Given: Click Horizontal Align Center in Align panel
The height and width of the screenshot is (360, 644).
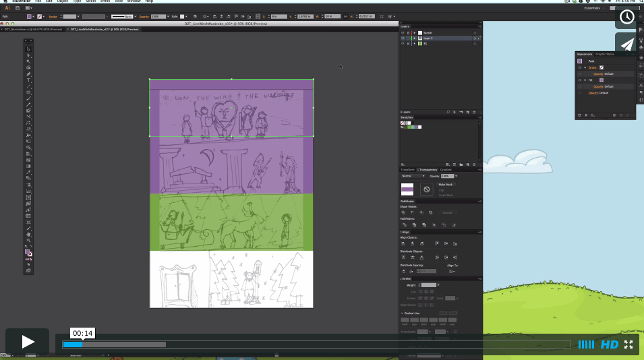Looking at the screenshot, I should point(412,244).
